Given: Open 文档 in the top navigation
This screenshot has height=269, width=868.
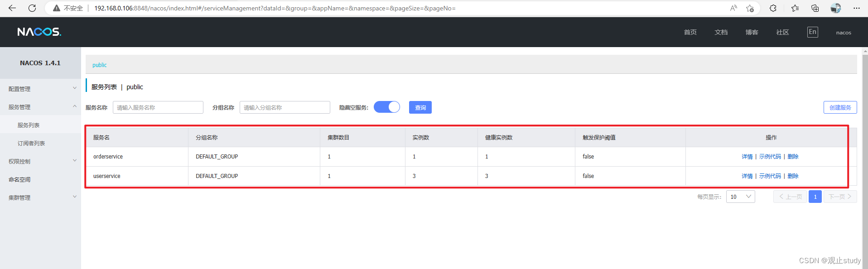Looking at the screenshot, I should point(721,32).
